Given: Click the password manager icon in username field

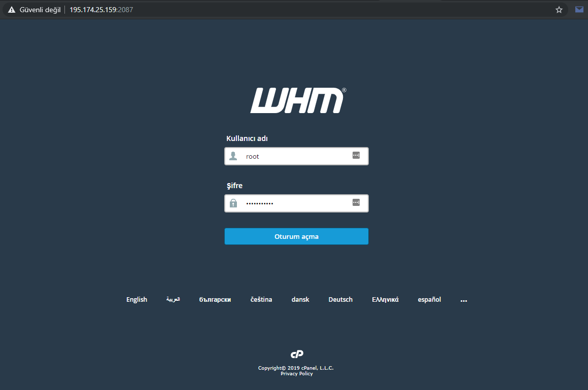Looking at the screenshot, I should pos(356,155).
